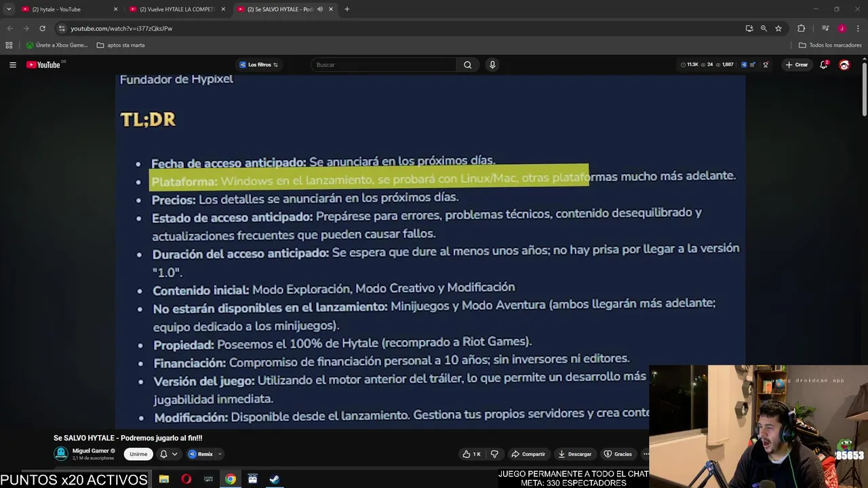This screenshot has height=488, width=868.
Task: Click the blue extension icon beside the stats
Action: tap(743, 64)
